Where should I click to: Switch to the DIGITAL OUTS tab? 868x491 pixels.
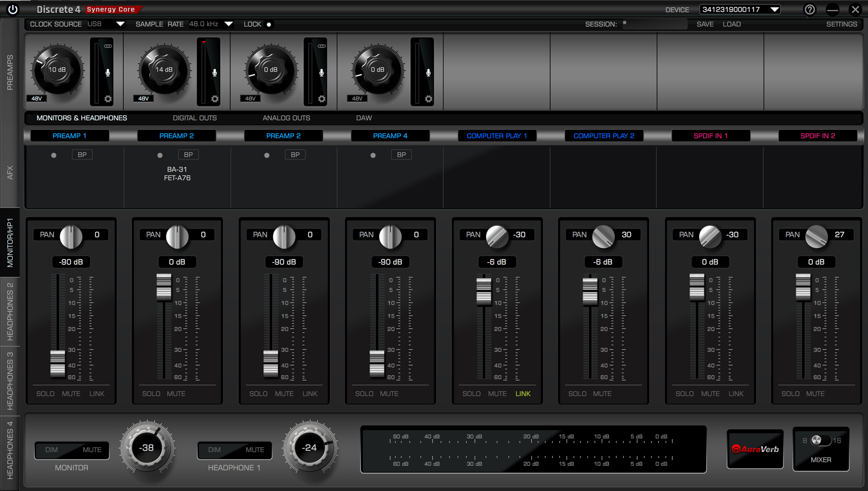pyautogui.click(x=194, y=118)
